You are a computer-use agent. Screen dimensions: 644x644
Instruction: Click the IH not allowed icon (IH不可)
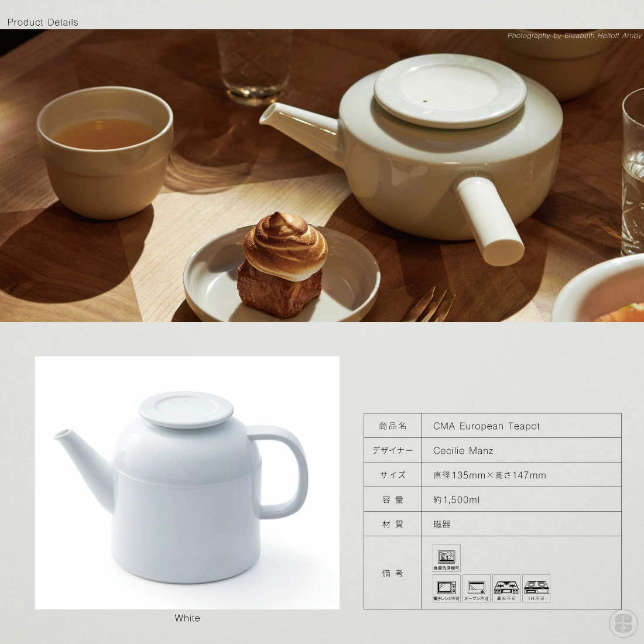[536, 588]
